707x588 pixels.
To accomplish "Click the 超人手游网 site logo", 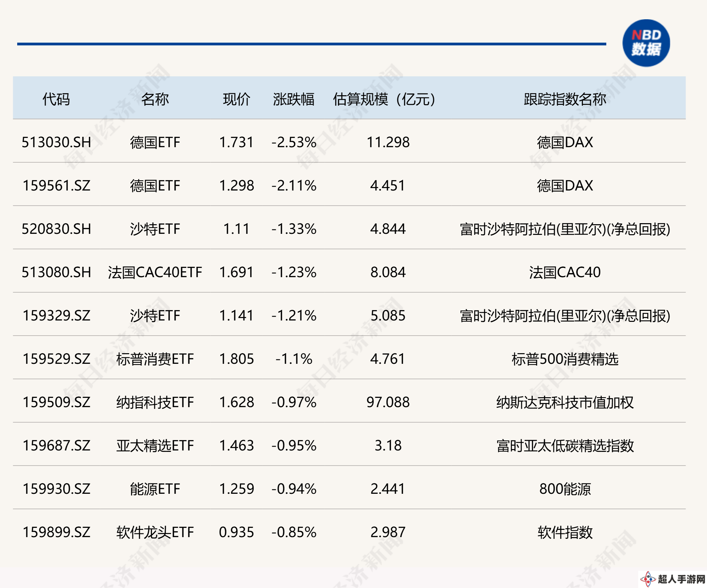I will pyautogui.click(x=673, y=579).
